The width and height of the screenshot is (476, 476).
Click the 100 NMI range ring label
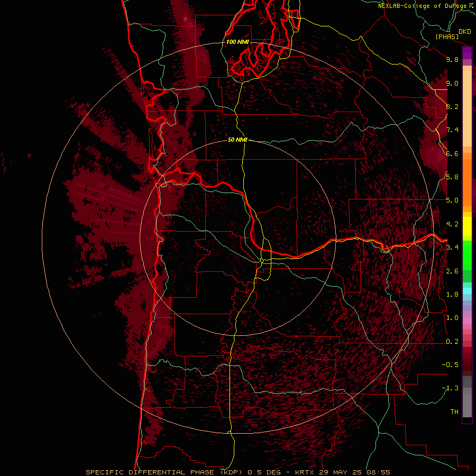(237, 42)
